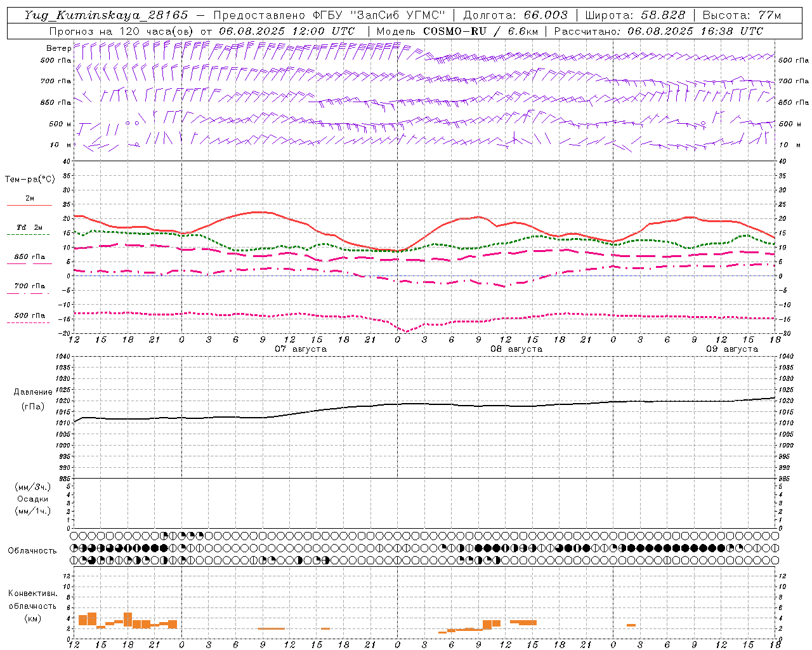Select the start time 06.08.2025 12:00 UTC
The image size is (812, 650).
(287, 31)
